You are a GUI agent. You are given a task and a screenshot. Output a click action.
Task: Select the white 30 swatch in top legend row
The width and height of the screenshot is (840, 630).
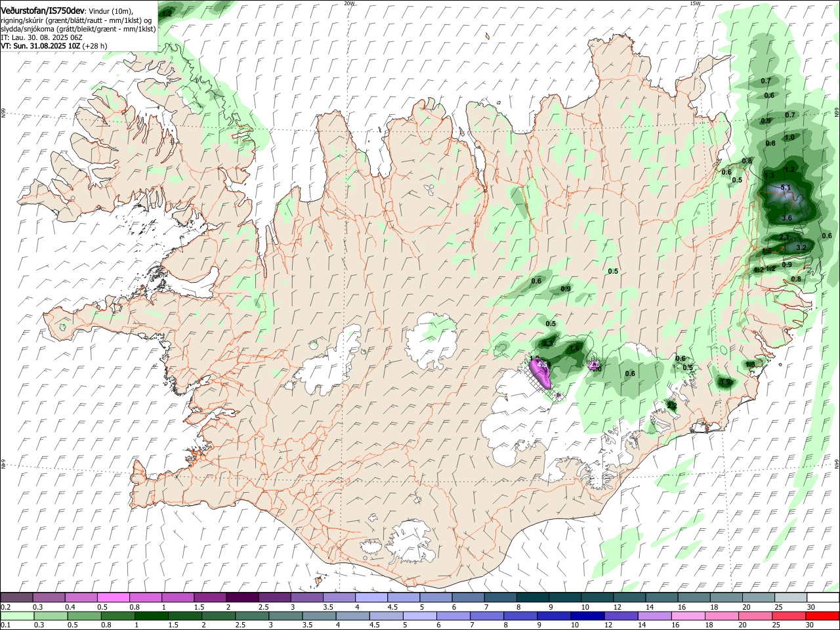[x=823, y=598]
